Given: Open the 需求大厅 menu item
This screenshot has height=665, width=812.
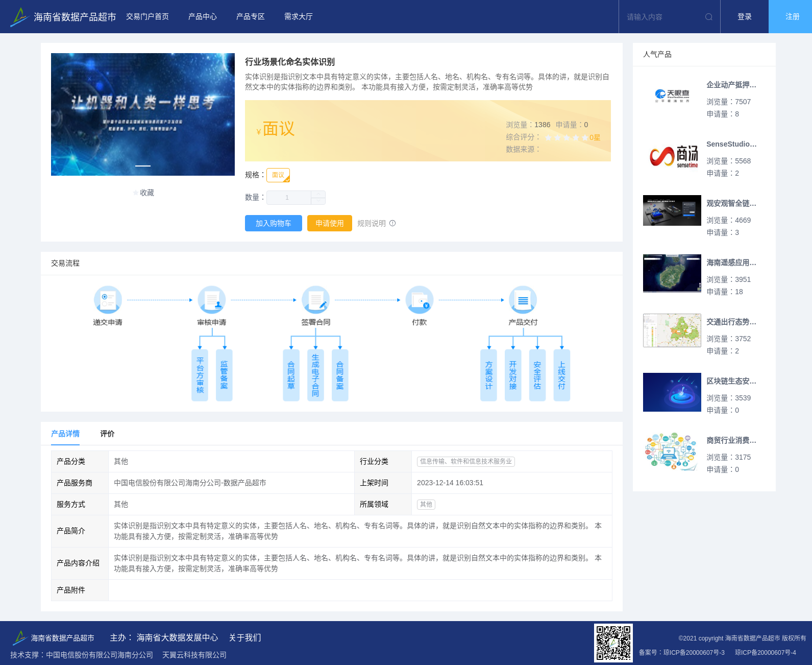Looking at the screenshot, I should click(x=299, y=17).
